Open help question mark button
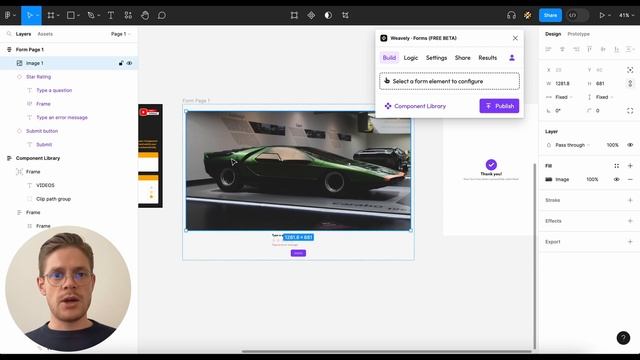Image resolution: width=640 pixels, height=360 pixels. click(623, 338)
